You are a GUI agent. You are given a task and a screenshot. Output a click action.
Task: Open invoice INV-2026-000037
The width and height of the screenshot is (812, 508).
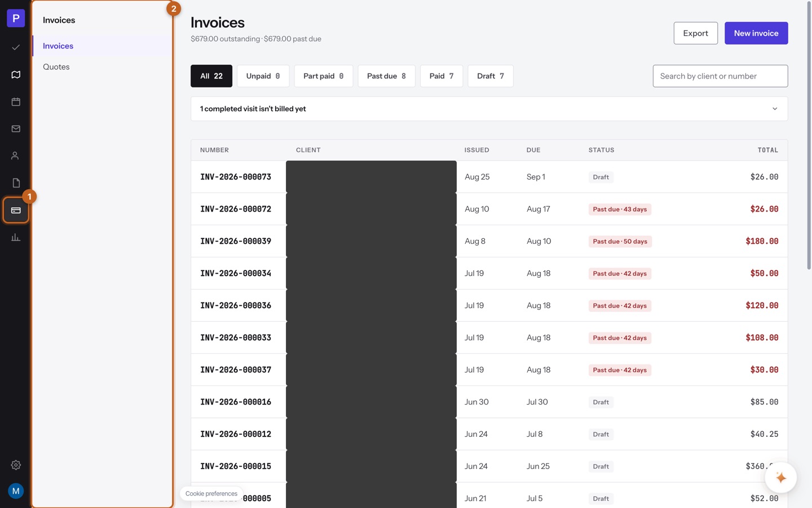(236, 370)
